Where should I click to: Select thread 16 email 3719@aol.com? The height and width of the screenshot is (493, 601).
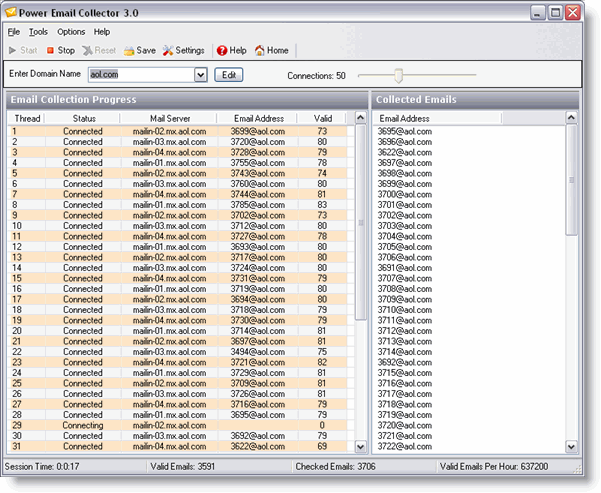[x=258, y=289]
